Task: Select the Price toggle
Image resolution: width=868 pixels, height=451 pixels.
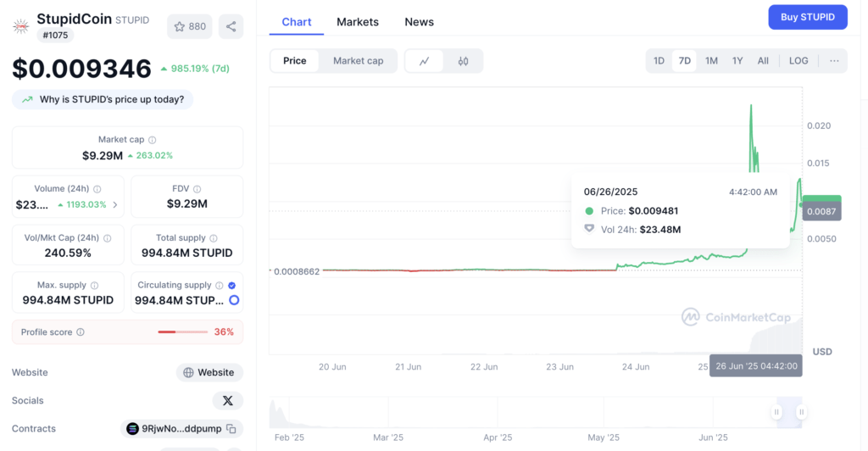Action: point(294,61)
